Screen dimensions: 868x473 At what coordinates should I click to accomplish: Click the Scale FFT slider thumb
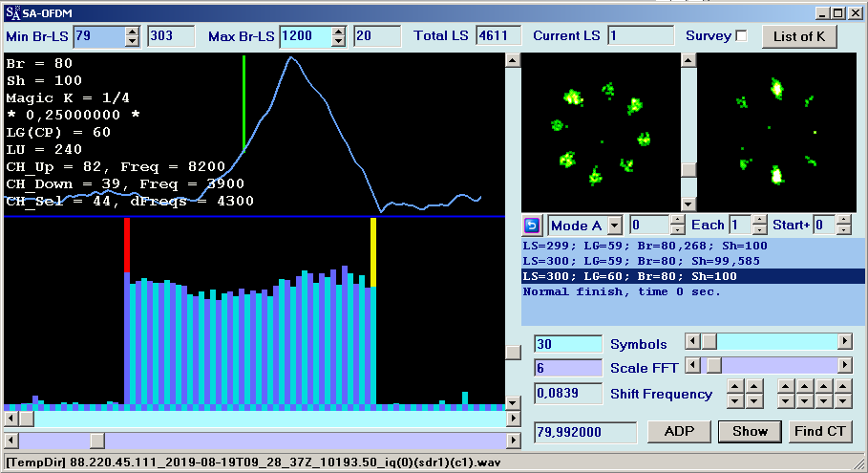[x=714, y=365]
